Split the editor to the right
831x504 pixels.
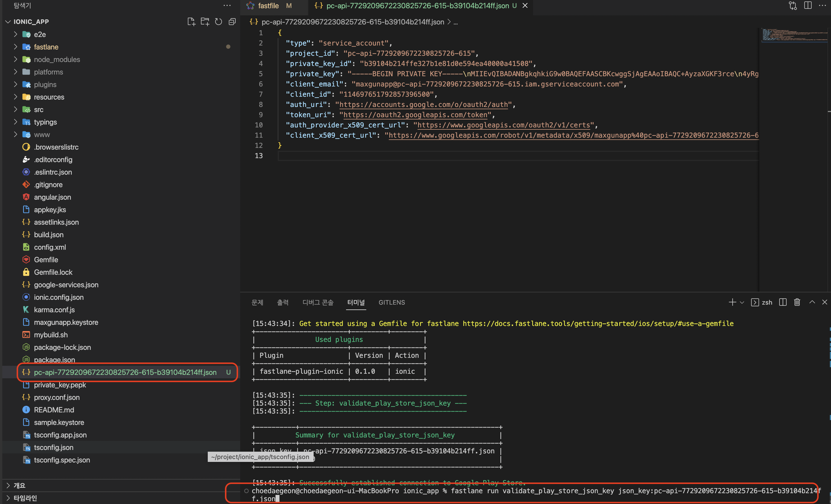(808, 5)
